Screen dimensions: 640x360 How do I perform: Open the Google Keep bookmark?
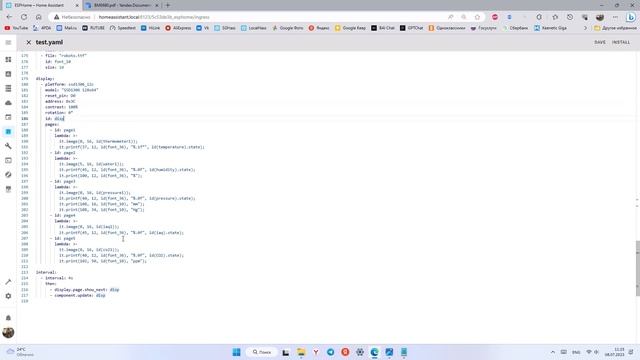click(350, 28)
